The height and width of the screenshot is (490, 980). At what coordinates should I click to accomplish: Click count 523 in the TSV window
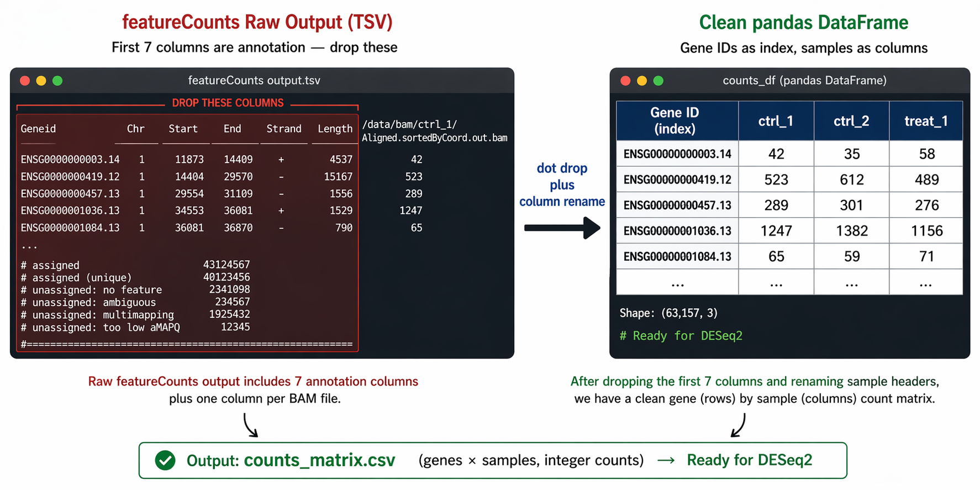coord(414,177)
